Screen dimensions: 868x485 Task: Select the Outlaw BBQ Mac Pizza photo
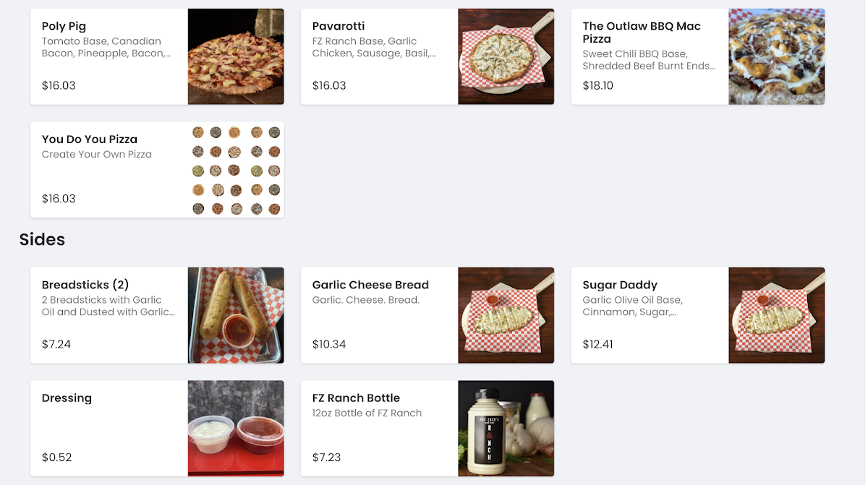point(777,56)
